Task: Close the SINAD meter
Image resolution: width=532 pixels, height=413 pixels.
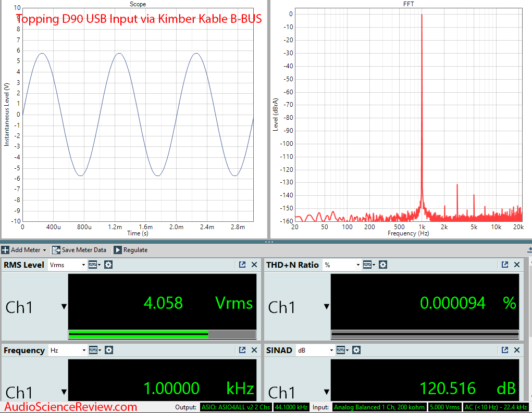Action: (x=517, y=350)
